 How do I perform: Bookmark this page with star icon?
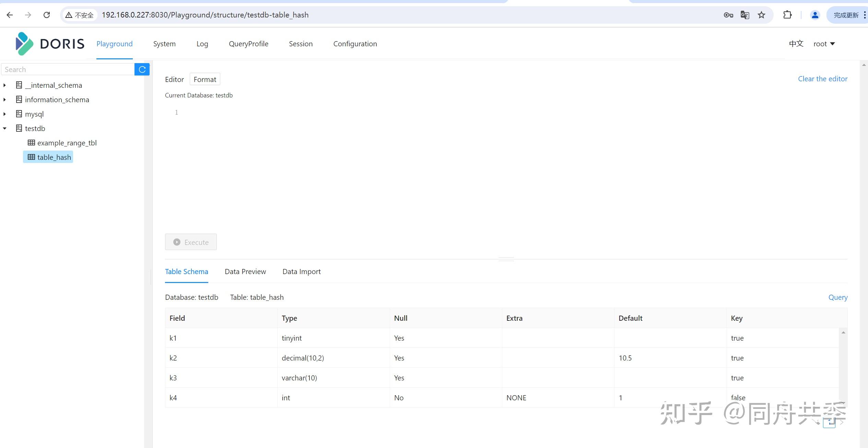point(761,15)
